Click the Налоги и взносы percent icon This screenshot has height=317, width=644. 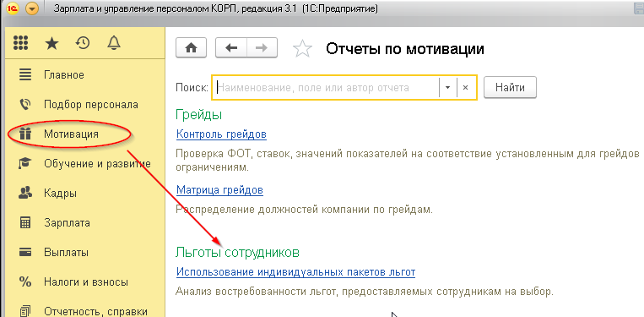click(x=25, y=282)
